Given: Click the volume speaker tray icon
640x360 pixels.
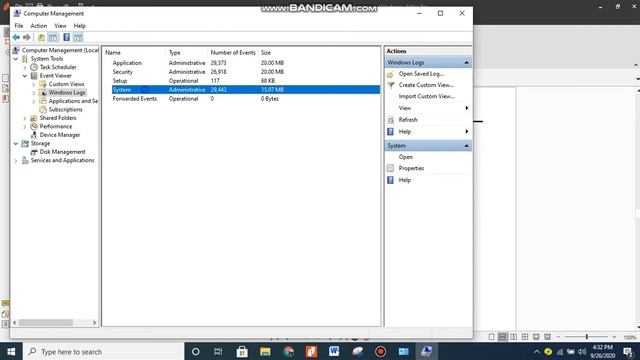Looking at the screenshot, I should (582, 351).
